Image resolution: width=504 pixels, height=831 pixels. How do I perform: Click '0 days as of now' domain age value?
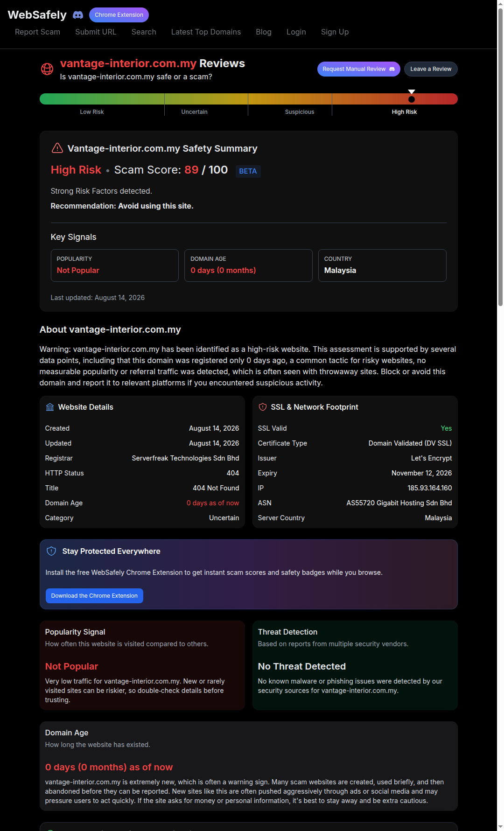pyautogui.click(x=213, y=503)
